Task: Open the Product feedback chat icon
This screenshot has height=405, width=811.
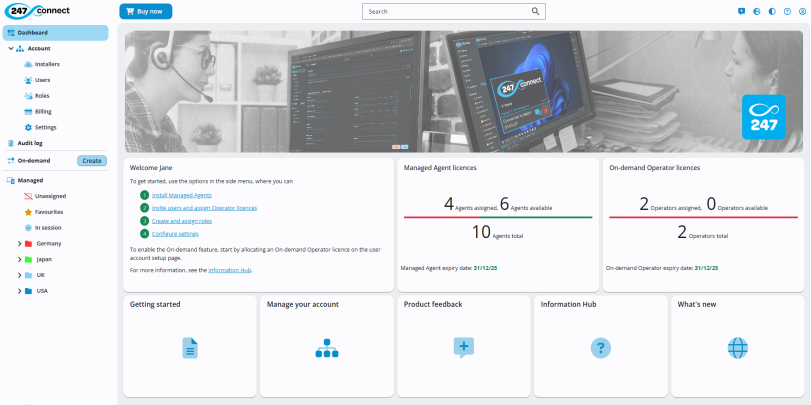Action: tap(464, 348)
